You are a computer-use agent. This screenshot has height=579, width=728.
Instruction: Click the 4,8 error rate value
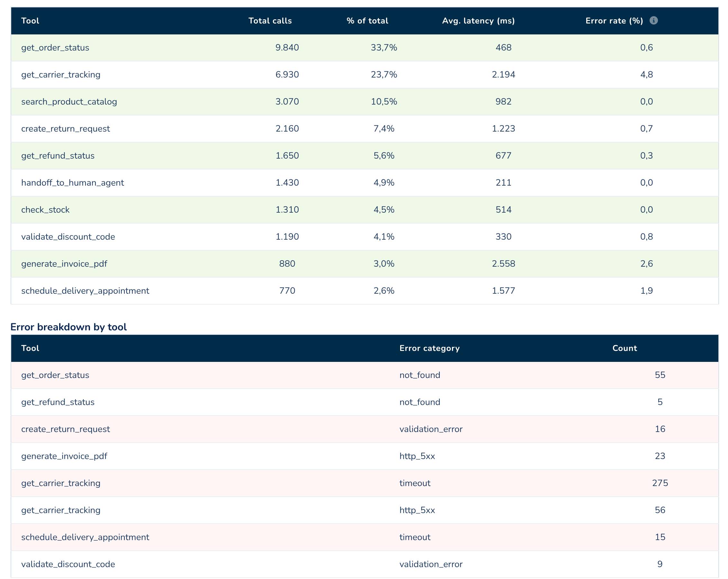[x=646, y=75]
